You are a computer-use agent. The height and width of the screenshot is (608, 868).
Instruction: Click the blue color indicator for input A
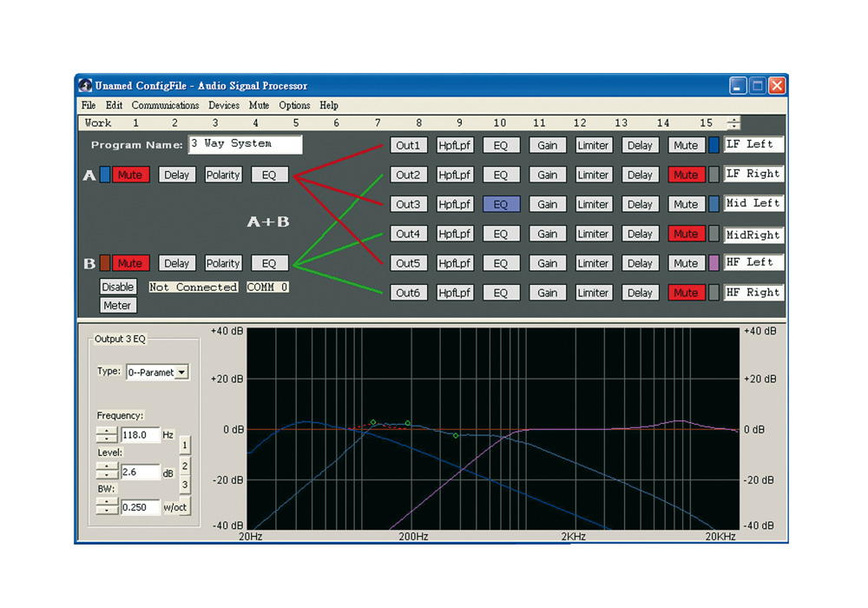tap(104, 175)
